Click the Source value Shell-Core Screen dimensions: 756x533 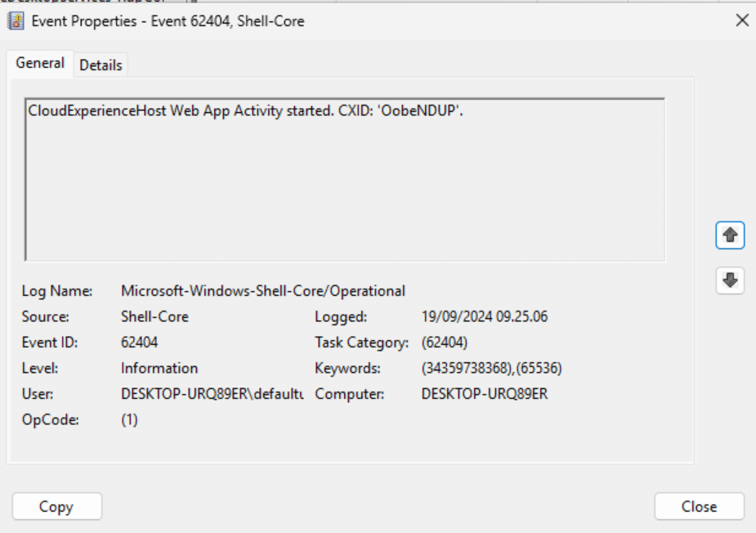(x=154, y=316)
